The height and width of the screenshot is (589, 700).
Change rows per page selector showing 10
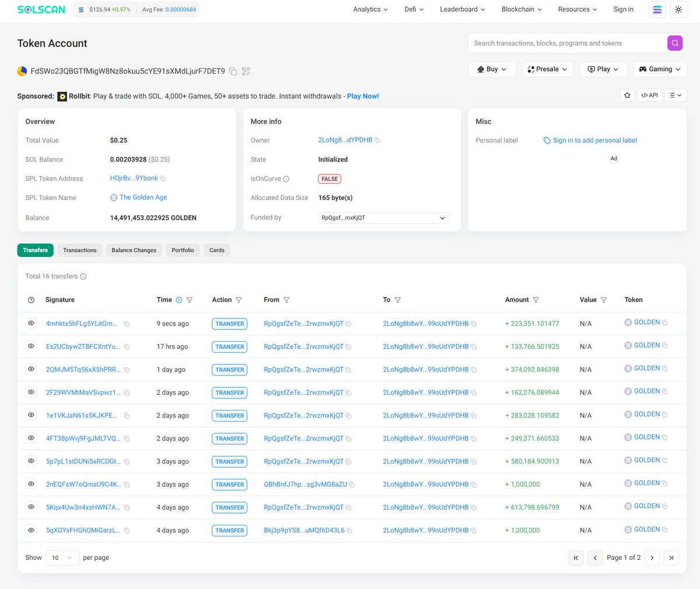click(x=62, y=558)
